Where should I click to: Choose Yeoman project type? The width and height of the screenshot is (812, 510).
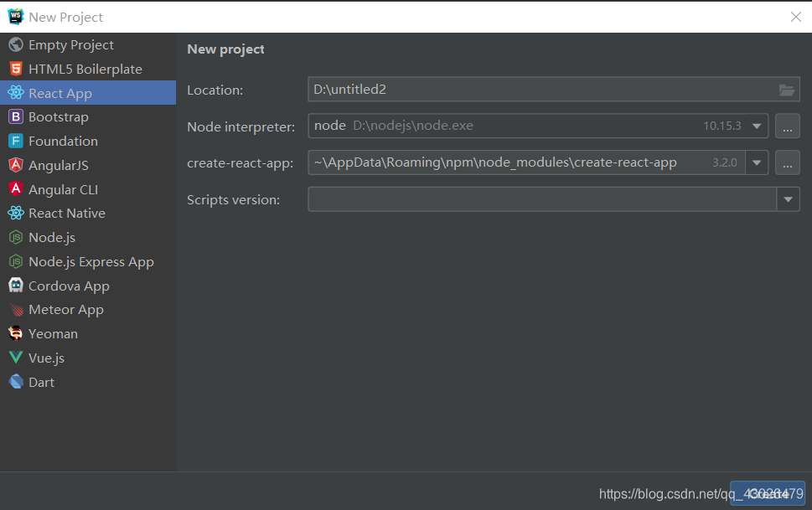pos(88,333)
